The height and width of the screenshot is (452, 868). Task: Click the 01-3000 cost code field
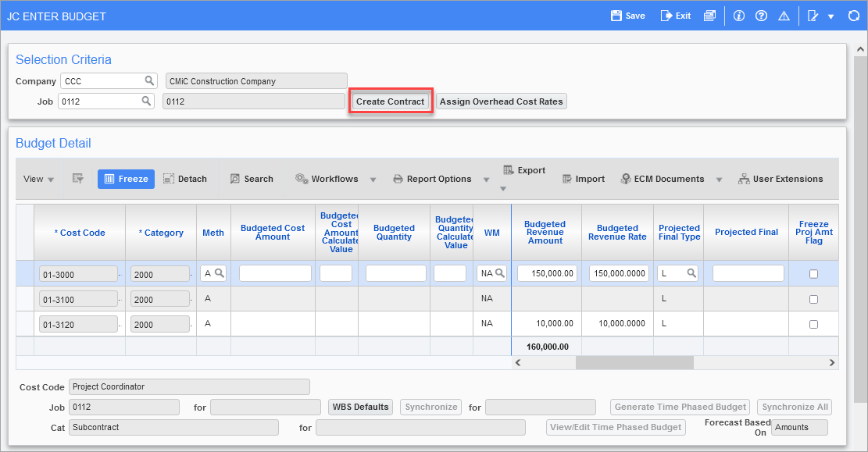coord(79,275)
